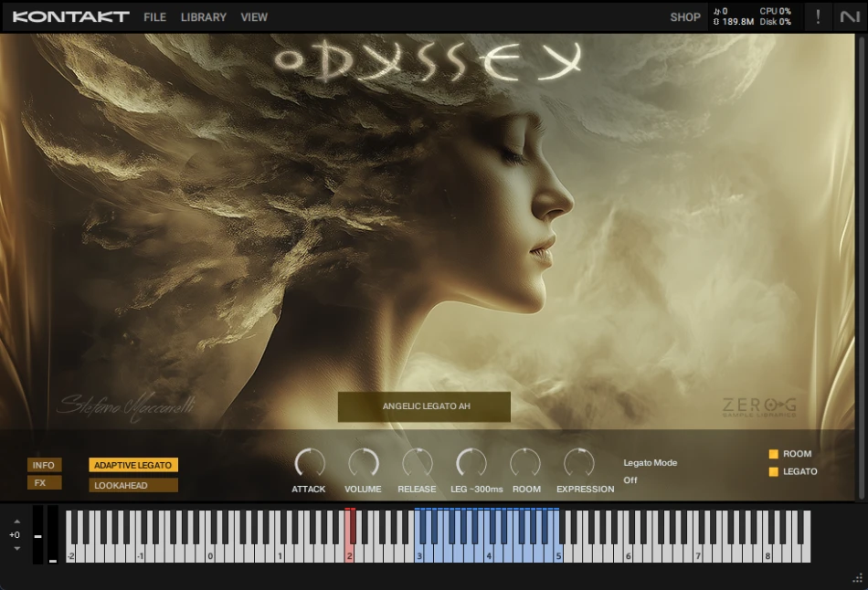Click the octave transpose up arrow
Image resolution: width=868 pixels, height=590 pixels.
coord(16,522)
